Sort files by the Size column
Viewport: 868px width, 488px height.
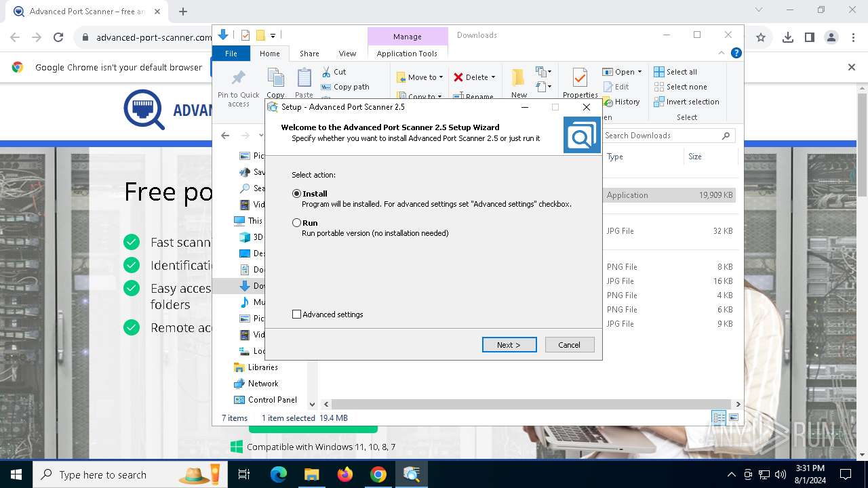tap(695, 157)
